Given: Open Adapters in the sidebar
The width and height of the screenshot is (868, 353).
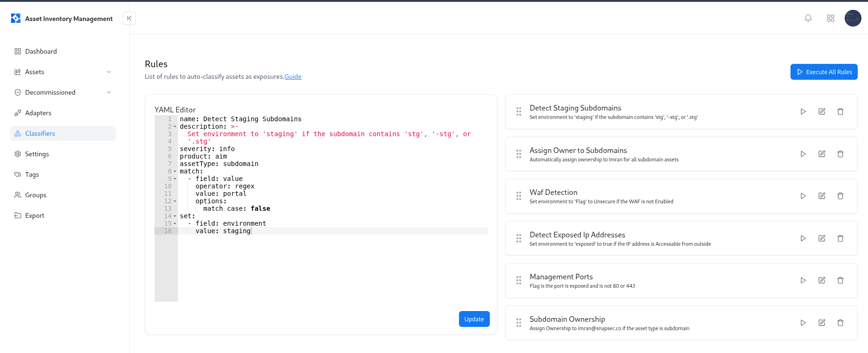Looking at the screenshot, I should [63, 113].
